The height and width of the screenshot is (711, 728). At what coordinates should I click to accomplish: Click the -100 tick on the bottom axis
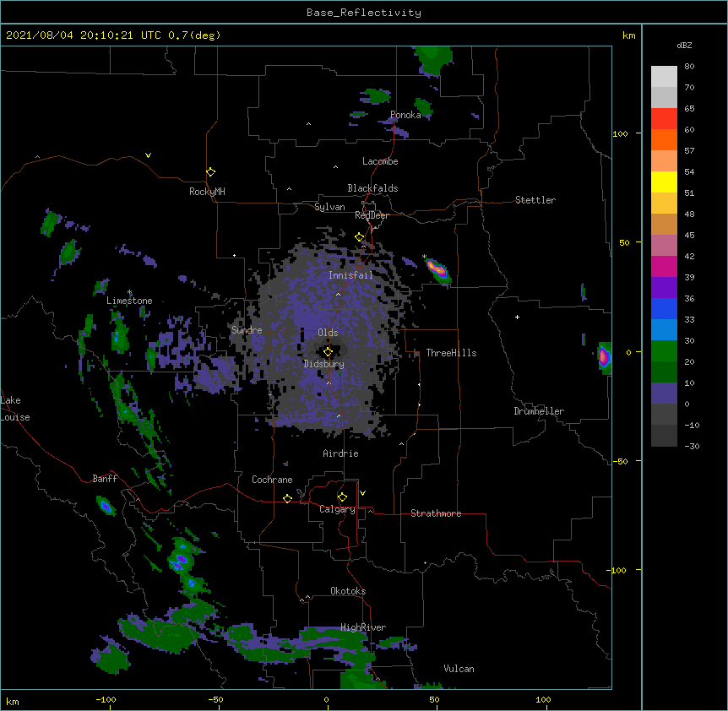[106, 700]
